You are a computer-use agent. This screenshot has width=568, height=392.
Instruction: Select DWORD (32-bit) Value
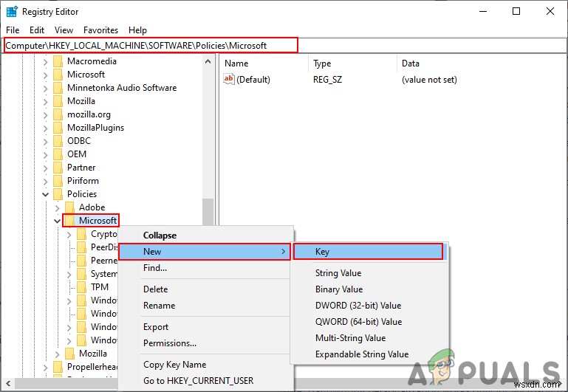click(x=369, y=306)
